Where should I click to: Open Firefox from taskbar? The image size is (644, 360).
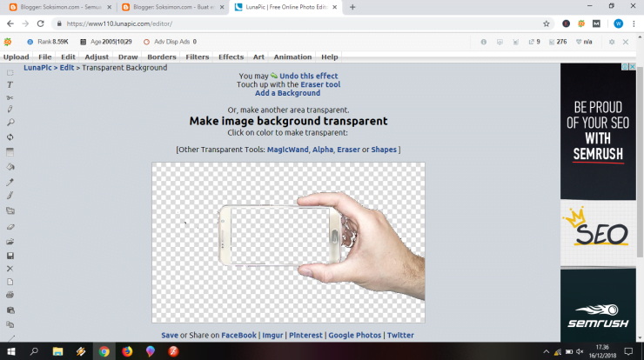tap(127, 351)
